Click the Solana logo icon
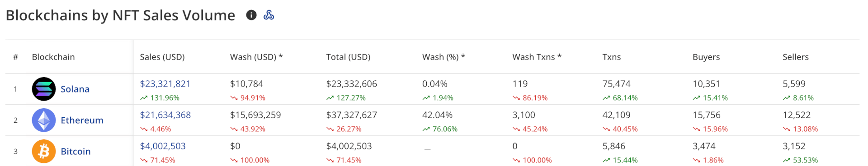 [x=44, y=89]
